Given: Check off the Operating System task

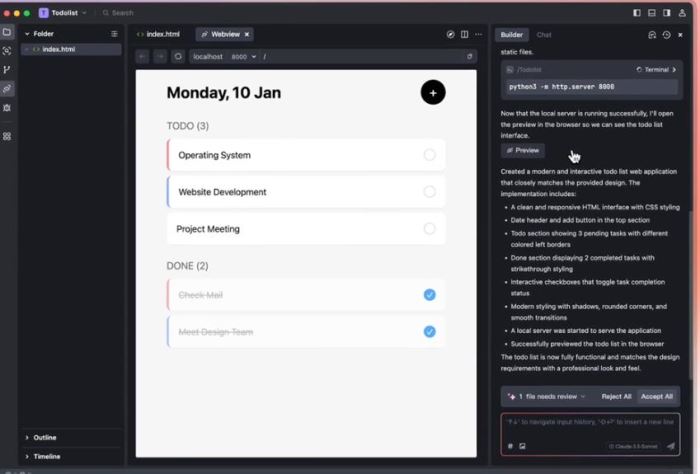Looking at the screenshot, I should coord(429,155).
